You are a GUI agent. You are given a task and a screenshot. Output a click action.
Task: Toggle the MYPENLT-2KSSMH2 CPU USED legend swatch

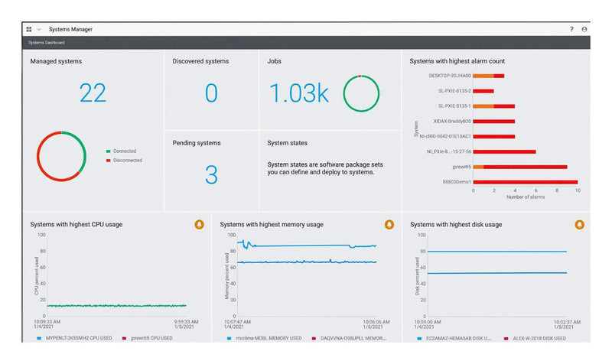pyautogui.click(x=39, y=338)
